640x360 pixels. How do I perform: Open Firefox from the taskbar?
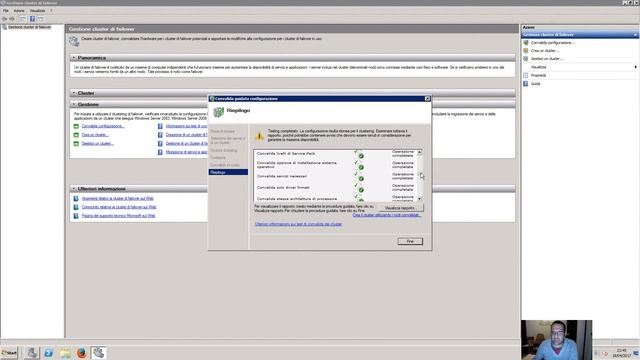click(x=82, y=353)
